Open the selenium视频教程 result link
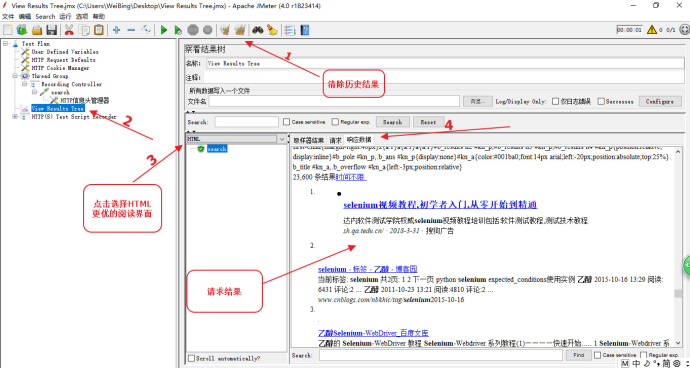Screen dimensions: 690x368 click(440, 205)
